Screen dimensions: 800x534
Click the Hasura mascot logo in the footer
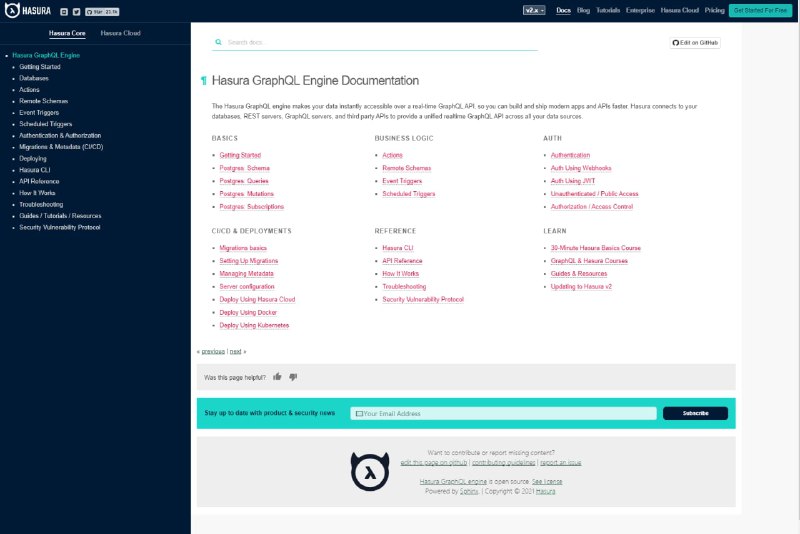pyautogui.click(x=370, y=471)
